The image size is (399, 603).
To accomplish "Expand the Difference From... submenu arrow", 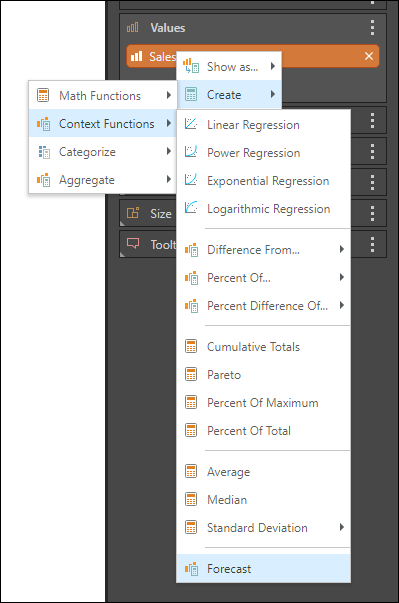I will coord(342,249).
